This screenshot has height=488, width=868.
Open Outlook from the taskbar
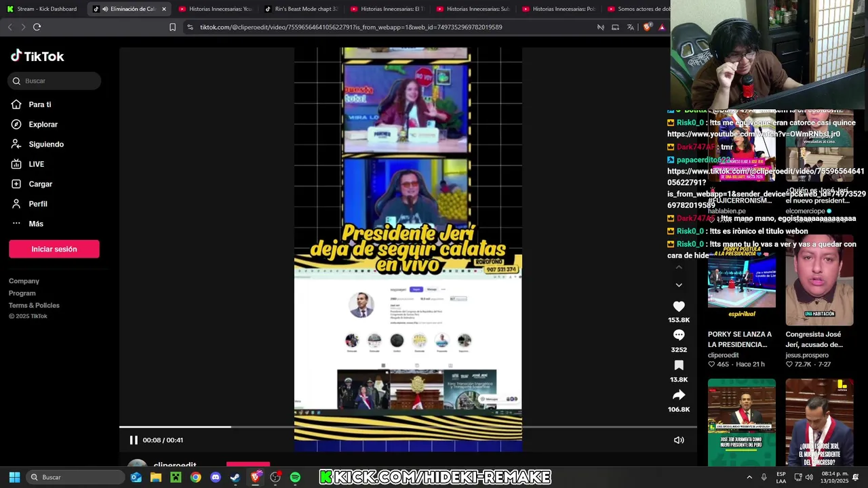click(x=136, y=477)
